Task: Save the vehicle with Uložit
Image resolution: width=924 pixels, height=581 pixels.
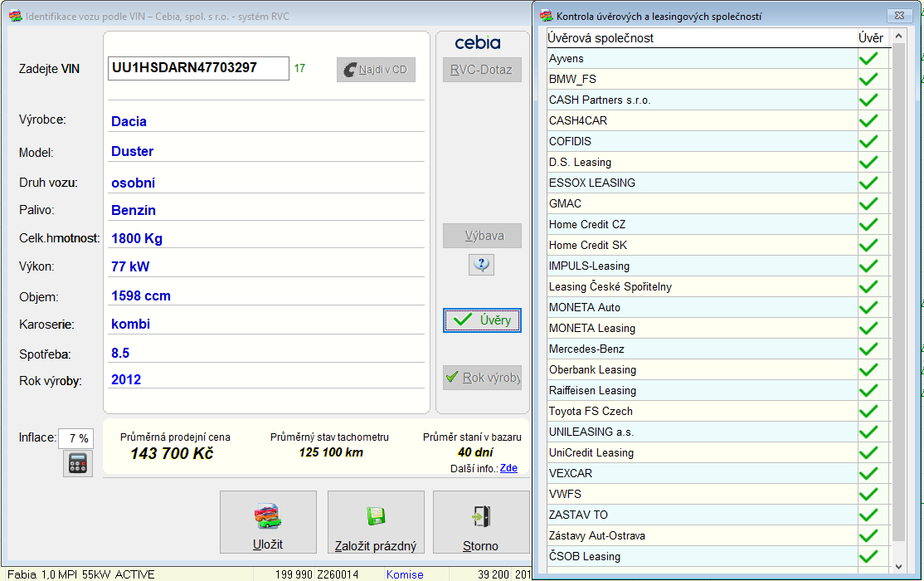Action: point(268,522)
